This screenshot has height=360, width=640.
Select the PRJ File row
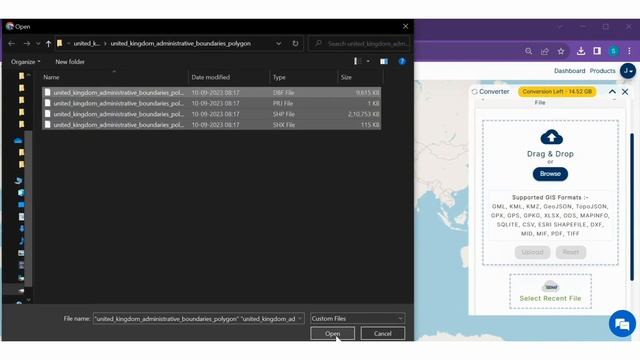pyautogui.click(x=211, y=103)
